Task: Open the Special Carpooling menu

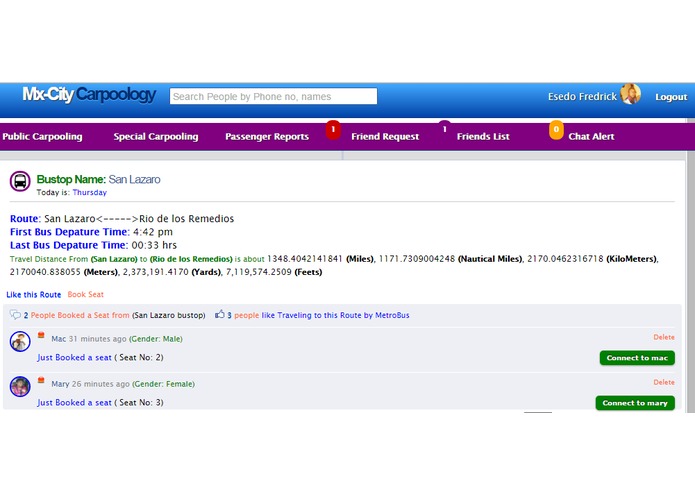Action: 156,136
